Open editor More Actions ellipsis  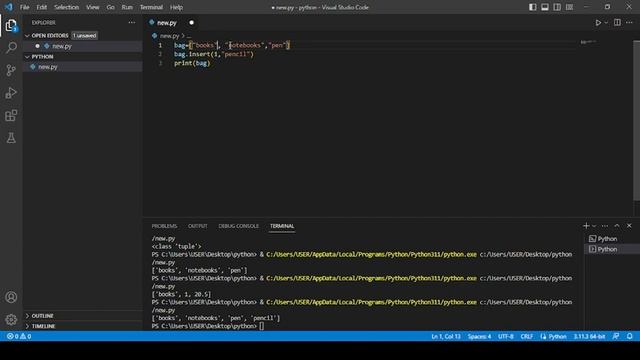pyautogui.click(x=629, y=22)
